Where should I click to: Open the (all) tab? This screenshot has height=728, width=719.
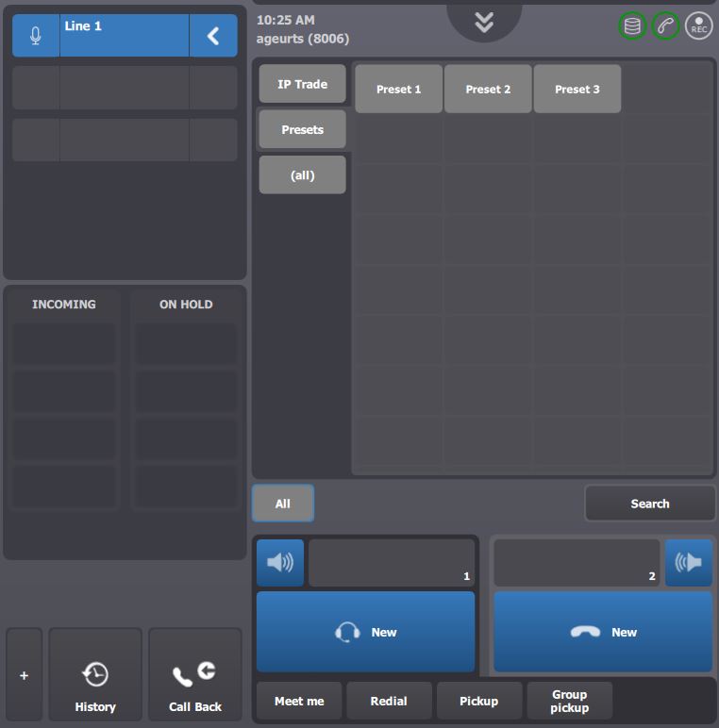coord(302,175)
